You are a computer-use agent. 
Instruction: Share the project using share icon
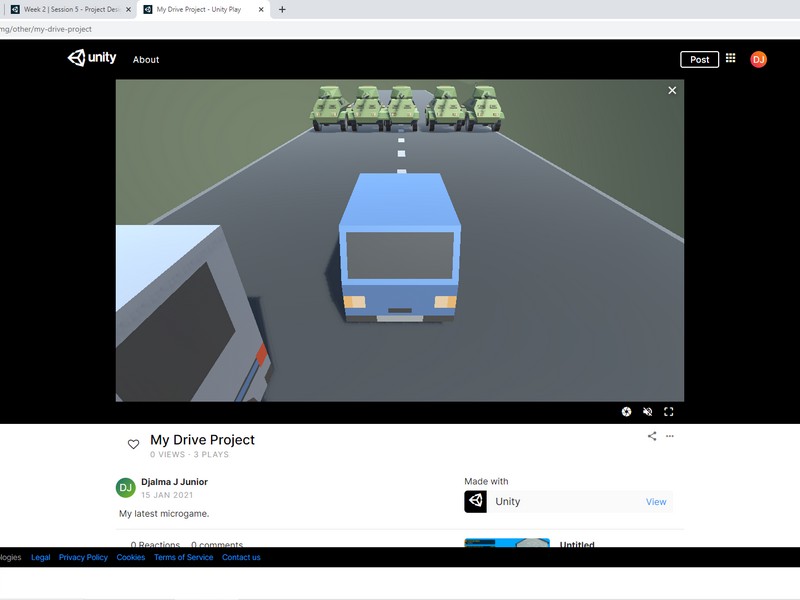pyautogui.click(x=652, y=436)
